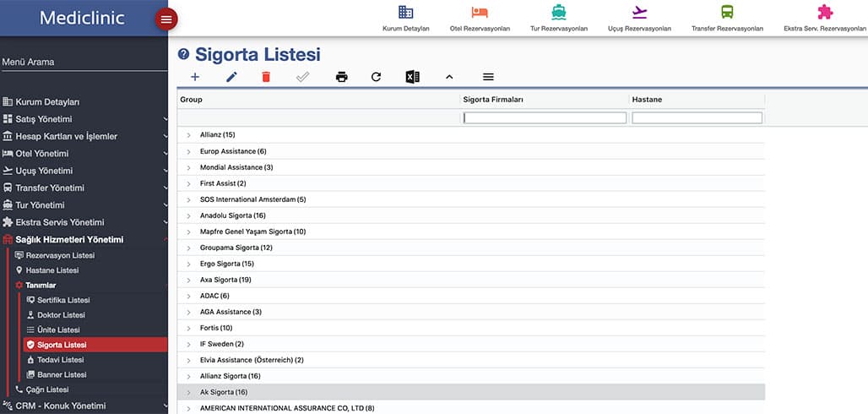Open Uçuş Rezervasyonları plane icon
Screen dimensions: 868x414
click(639, 12)
